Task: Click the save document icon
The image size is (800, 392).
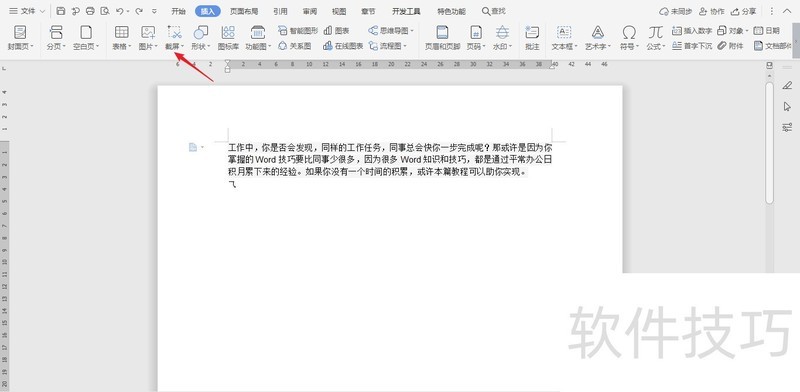Action: coord(61,11)
